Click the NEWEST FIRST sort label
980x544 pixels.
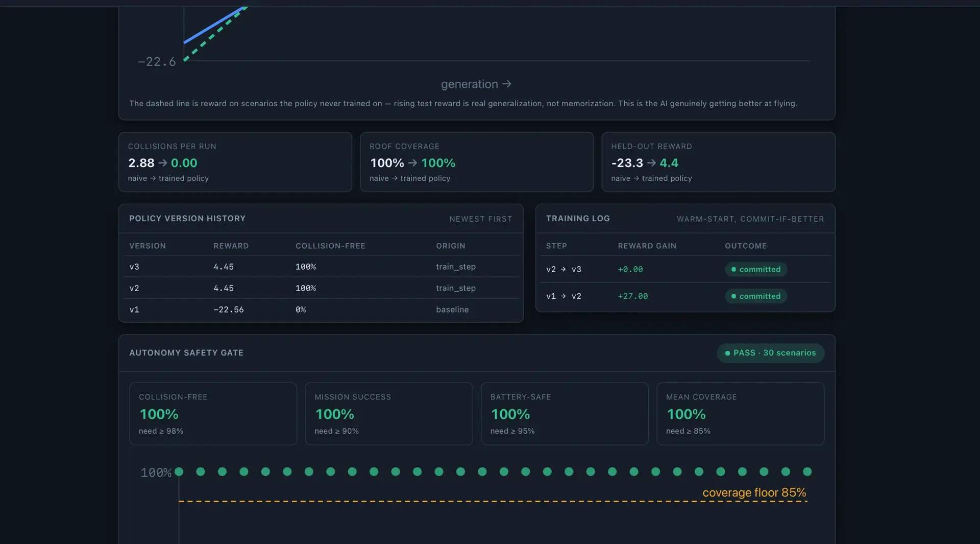481,219
